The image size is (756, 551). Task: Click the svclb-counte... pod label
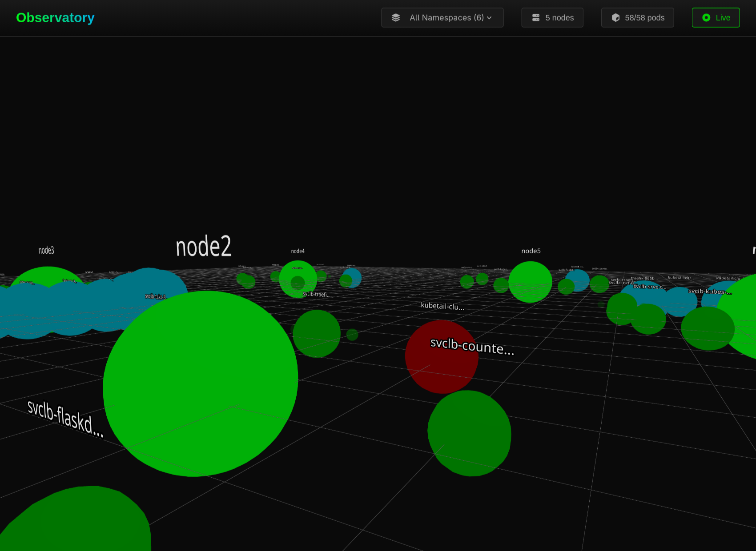[x=472, y=347]
